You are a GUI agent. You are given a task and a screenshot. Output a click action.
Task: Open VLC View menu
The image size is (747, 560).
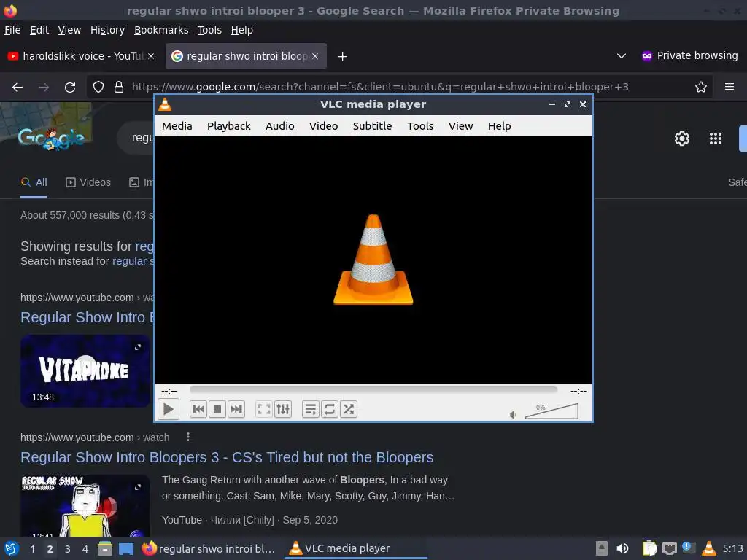pyautogui.click(x=461, y=126)
